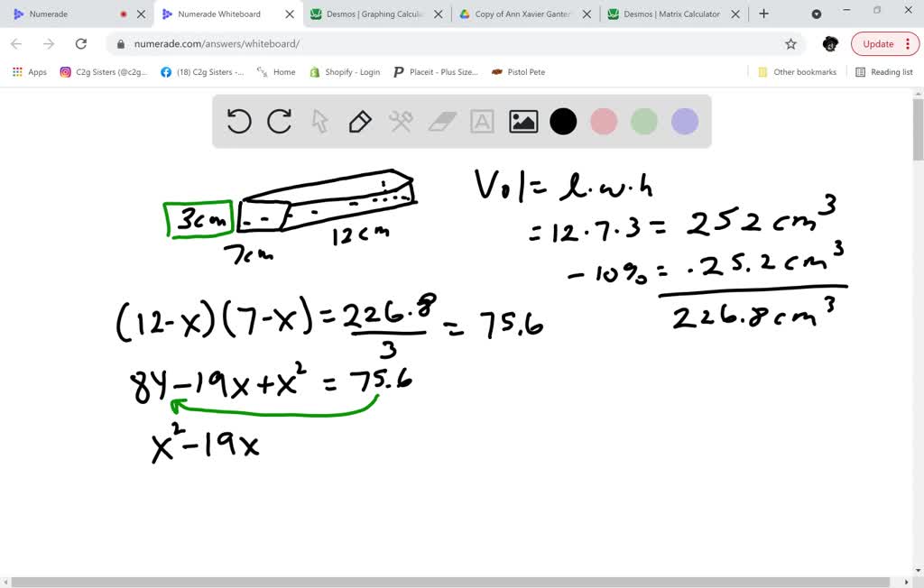Screen dimensions: 924x588
Task: Open the Shopify - Login bookmark
Action: point(346,72)
